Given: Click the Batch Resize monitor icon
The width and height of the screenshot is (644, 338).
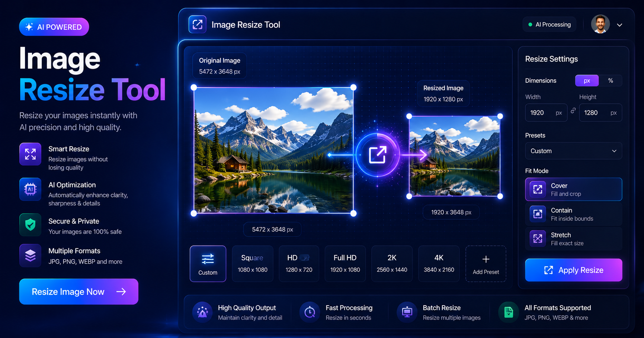Looking at the screenshot, I should 407,312.
